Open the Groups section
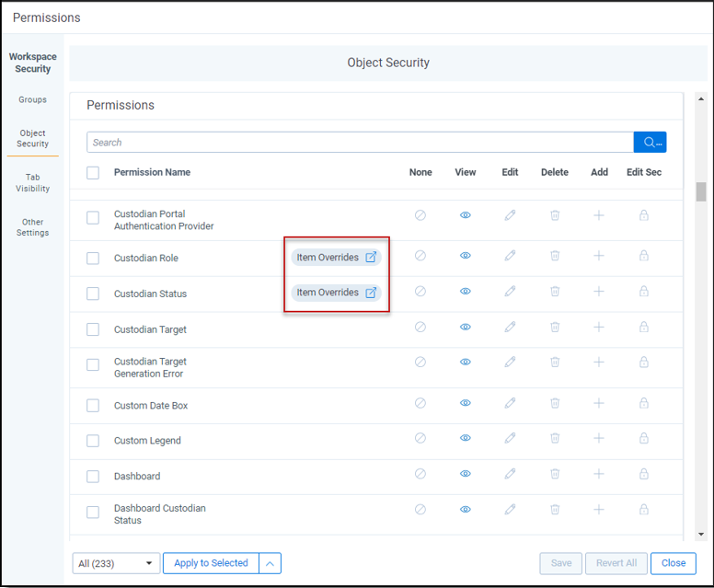The height and width of the screenshot is (588, 714). [32, 99]
